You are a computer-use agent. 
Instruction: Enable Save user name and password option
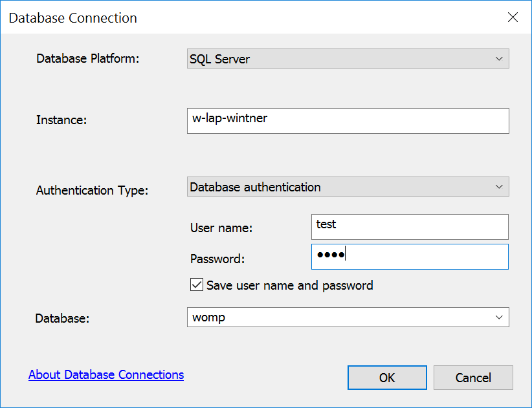(197, 285)
